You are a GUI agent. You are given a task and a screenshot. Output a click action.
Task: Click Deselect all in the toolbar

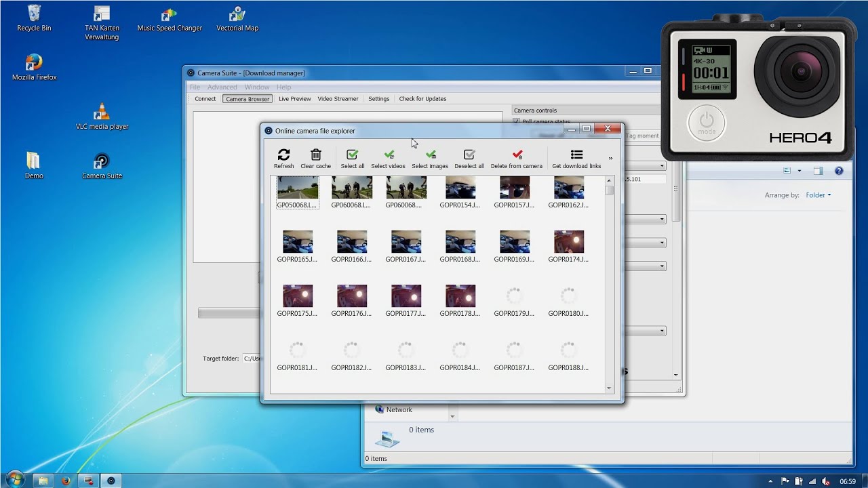pyautogui.click(x=469, y=159)
